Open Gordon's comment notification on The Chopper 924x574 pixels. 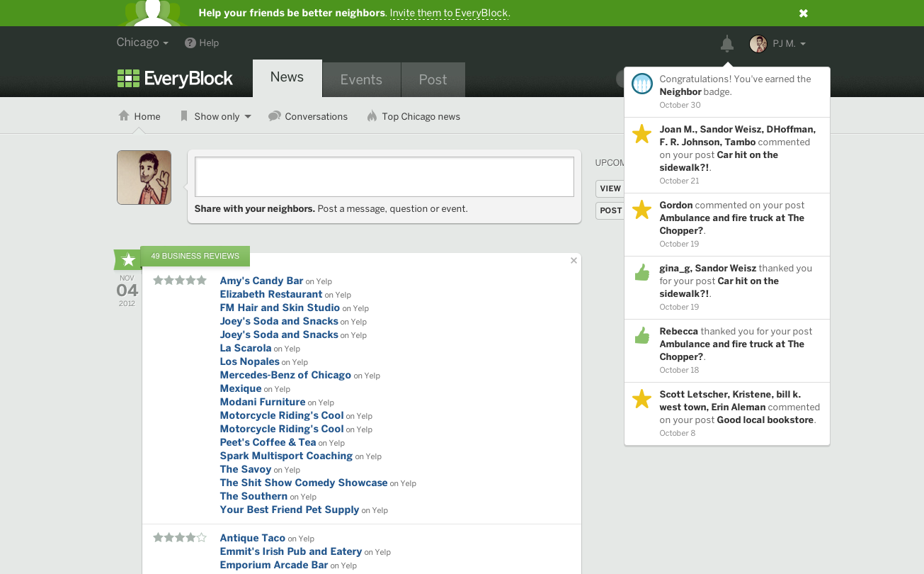pos(727,225)
